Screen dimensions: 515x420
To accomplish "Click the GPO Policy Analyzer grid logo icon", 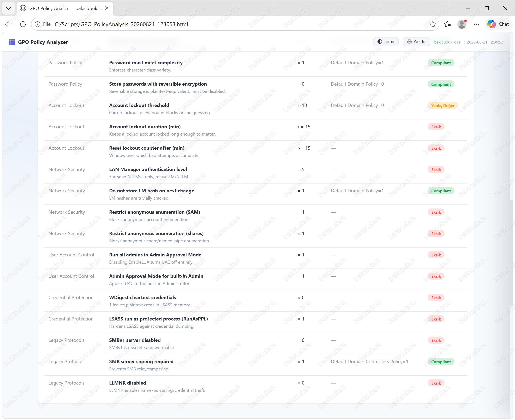I will click(12, 42).
